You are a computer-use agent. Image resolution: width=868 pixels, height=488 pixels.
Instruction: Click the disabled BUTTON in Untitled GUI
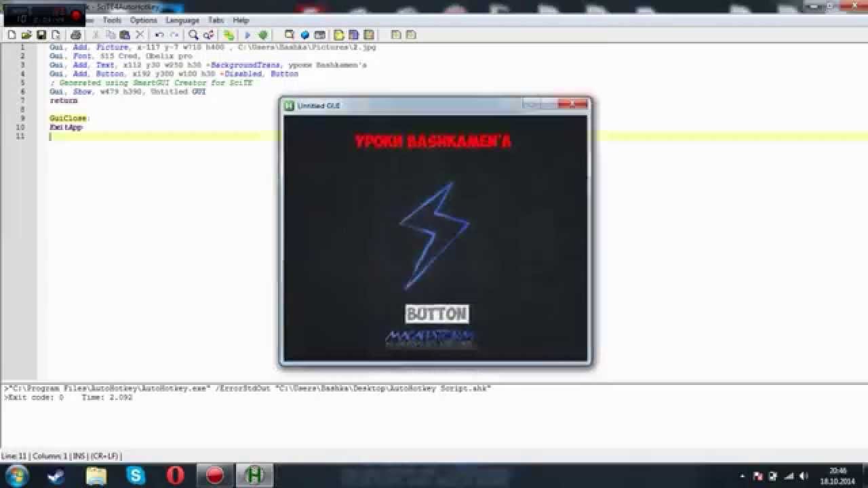tap(437, 314)
